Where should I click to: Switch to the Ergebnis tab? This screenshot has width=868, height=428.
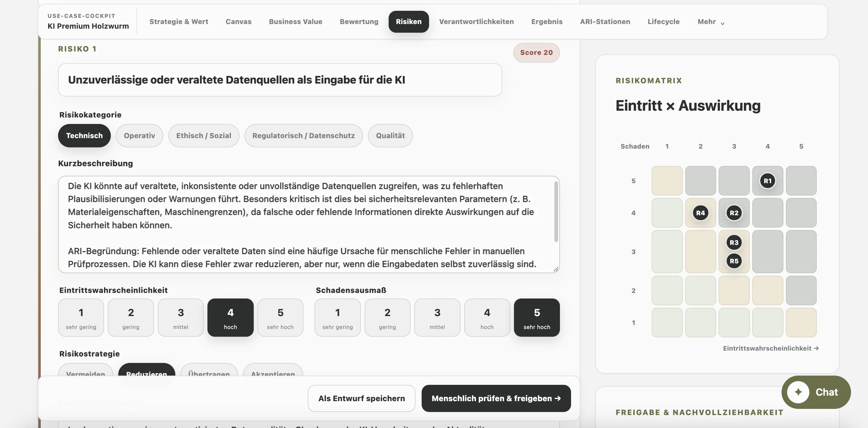(547, 22)
